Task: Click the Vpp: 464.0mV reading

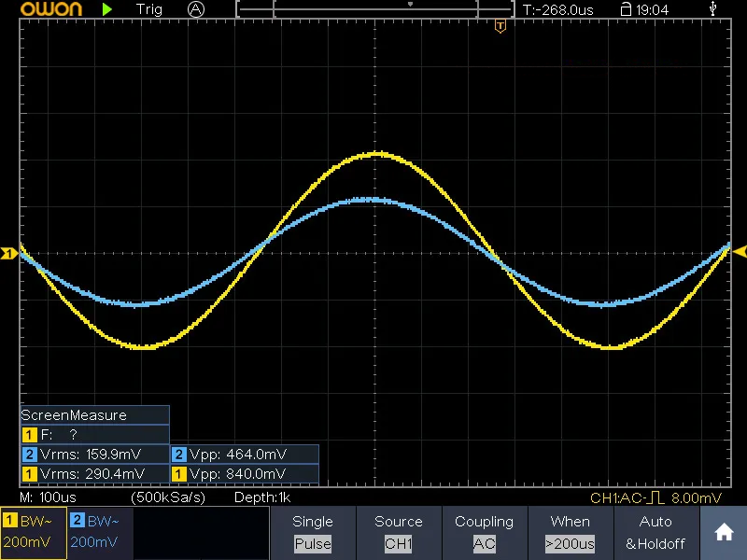Action: [238, 455]
